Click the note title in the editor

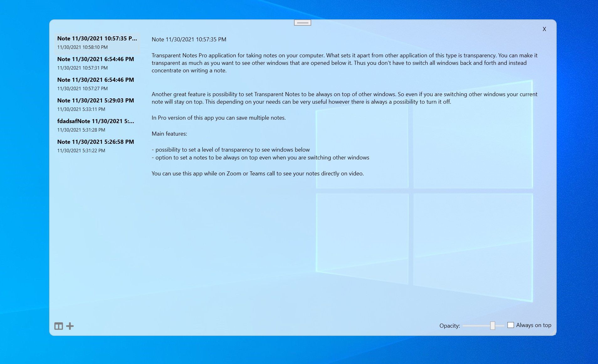click(189, 39)
